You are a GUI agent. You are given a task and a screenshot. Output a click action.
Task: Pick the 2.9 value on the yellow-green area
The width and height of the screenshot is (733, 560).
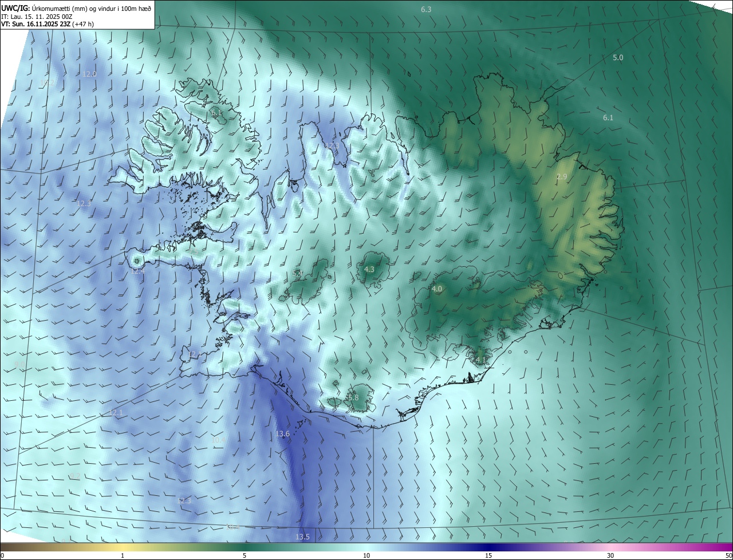[x=561, y=177]
